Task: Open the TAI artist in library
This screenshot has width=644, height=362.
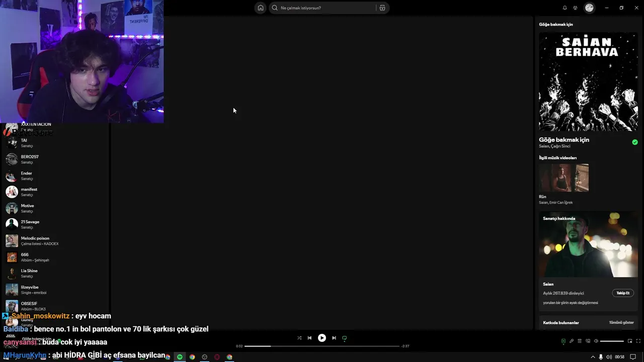Action: coord(54,143)
